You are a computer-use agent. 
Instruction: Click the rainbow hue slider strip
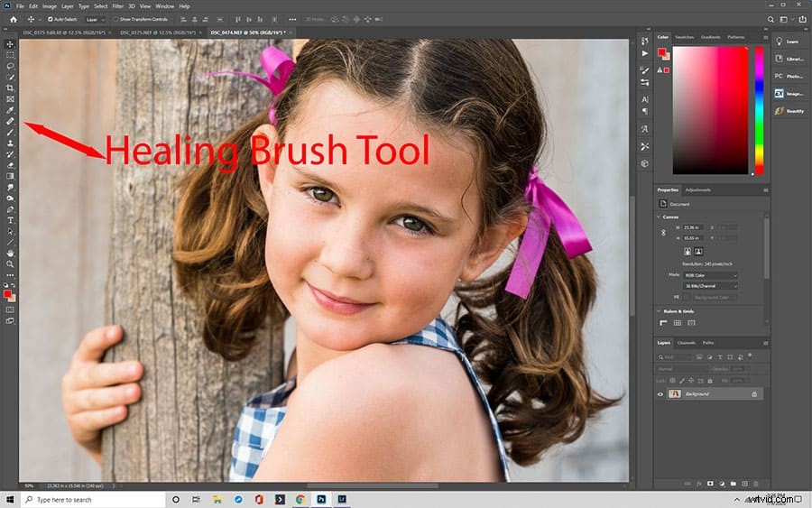[759, 110]
